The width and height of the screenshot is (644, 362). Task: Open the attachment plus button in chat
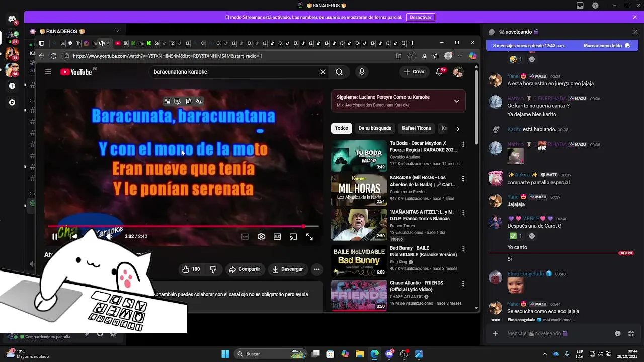click(495, 333)
